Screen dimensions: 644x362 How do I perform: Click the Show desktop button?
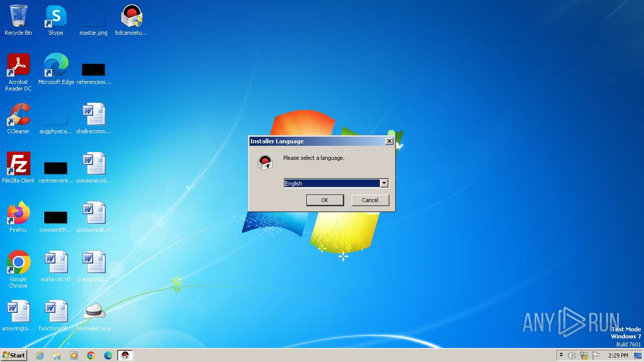point(638,355)
